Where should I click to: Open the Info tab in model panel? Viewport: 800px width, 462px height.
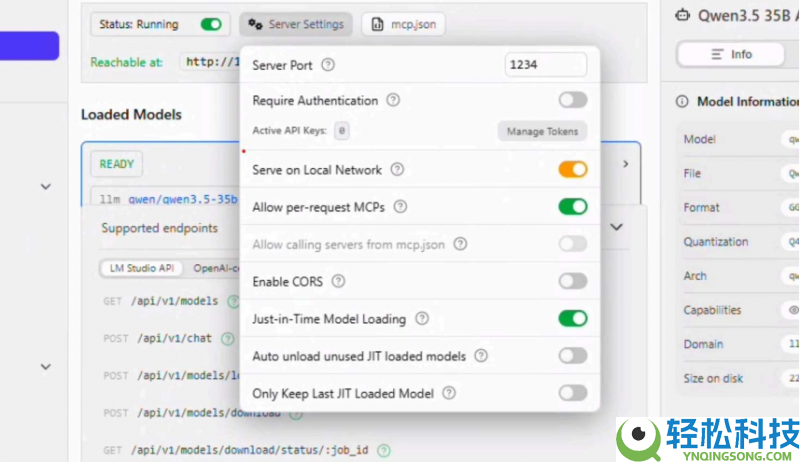tap(731, 54)
